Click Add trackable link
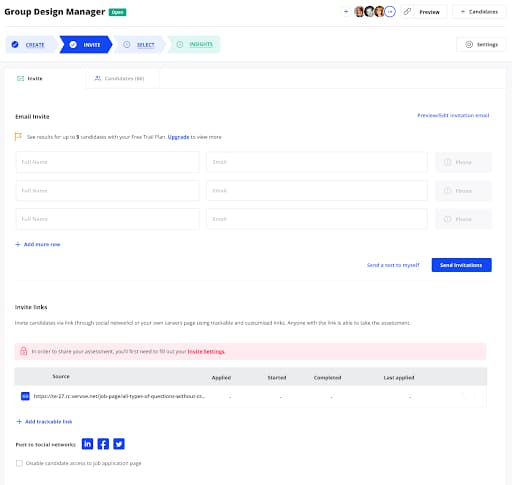 click(44, 422)
